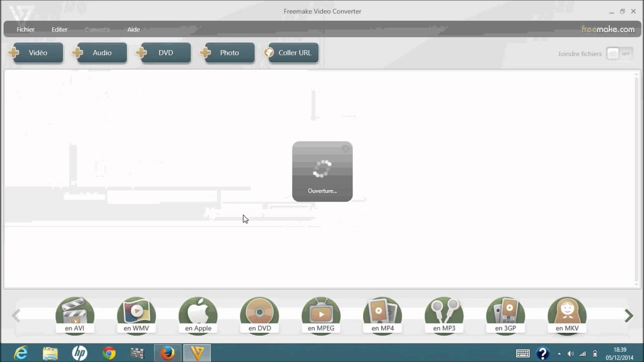Add an audio file with Audio
Viewport: 644px width, 362px height.
pos(100,53)
